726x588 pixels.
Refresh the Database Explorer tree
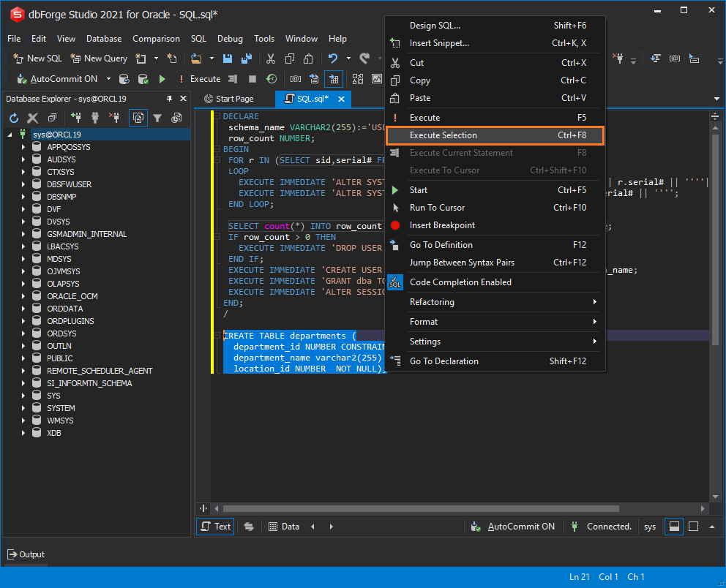[13, 118]
